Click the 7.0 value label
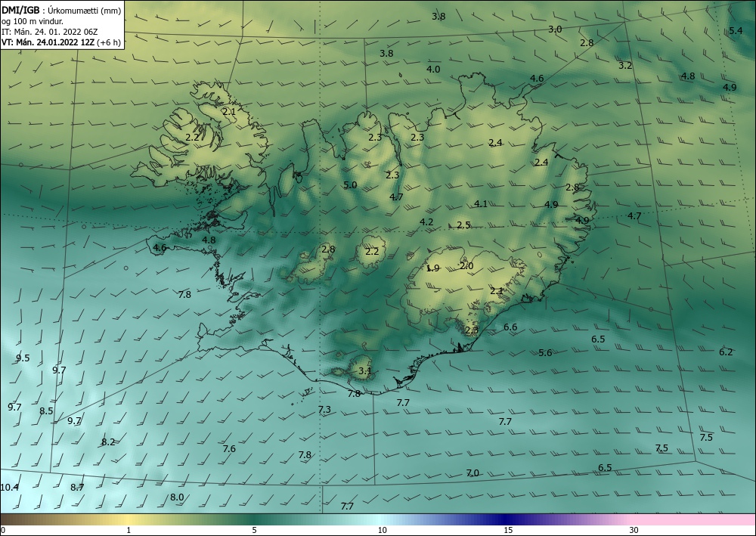The image size is (756, 536). click(x=472, y=472)
